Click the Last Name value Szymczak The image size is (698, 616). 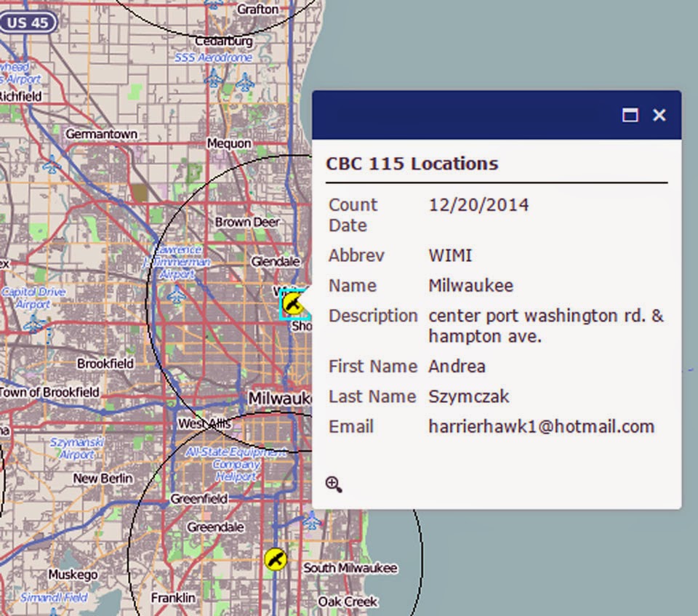[x=469, y=397]
